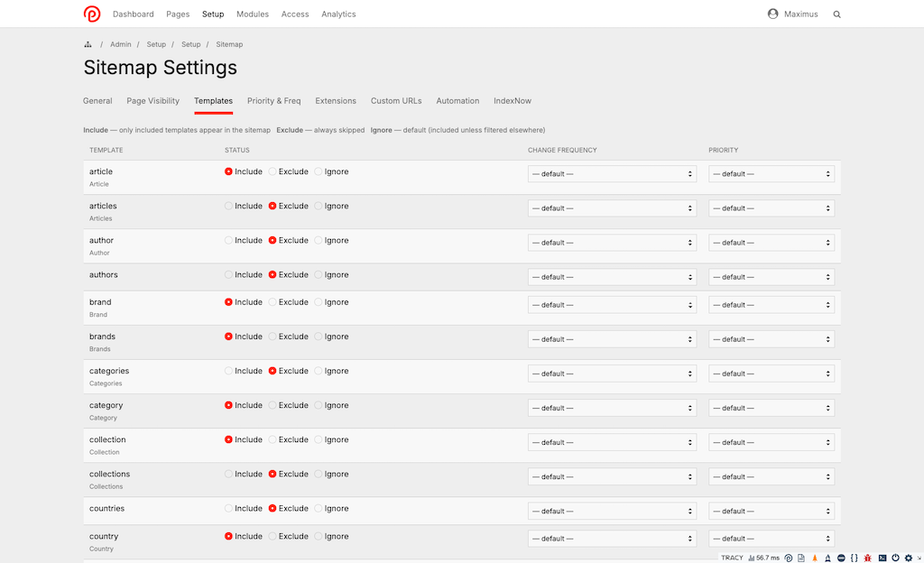Click the sitemap tree breadcrumb icon

point(88,44)
